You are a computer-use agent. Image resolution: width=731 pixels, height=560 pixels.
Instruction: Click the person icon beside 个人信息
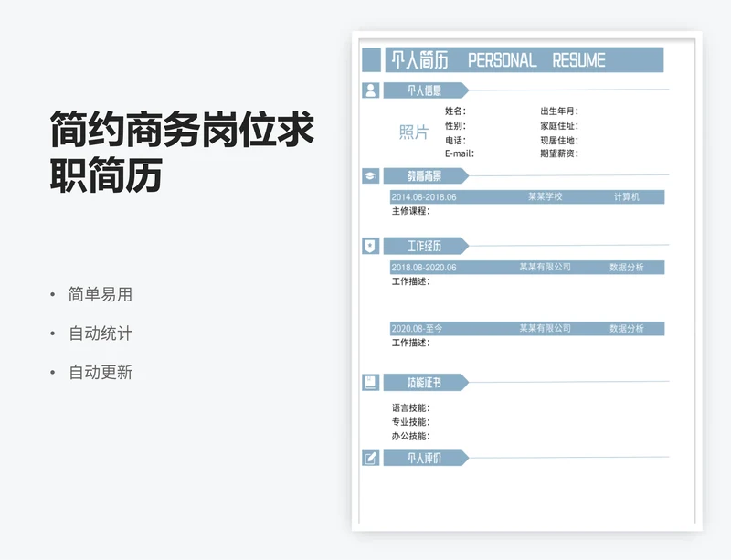[371, 90]
